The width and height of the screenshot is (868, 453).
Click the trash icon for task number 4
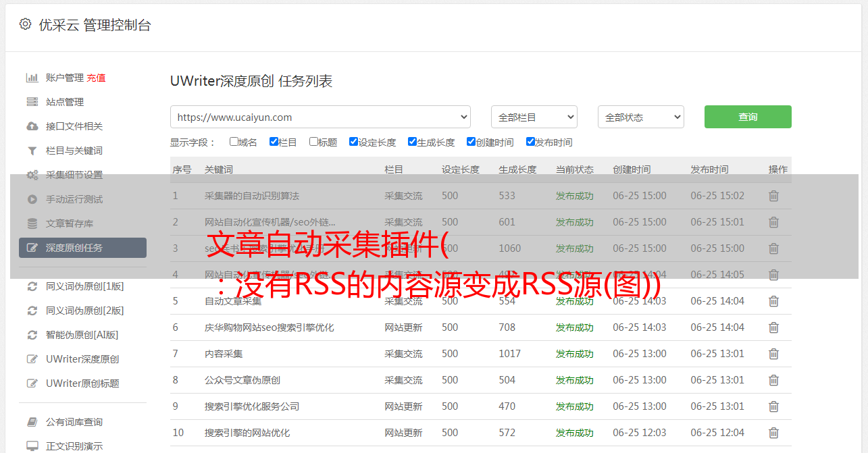click(774, 275)
